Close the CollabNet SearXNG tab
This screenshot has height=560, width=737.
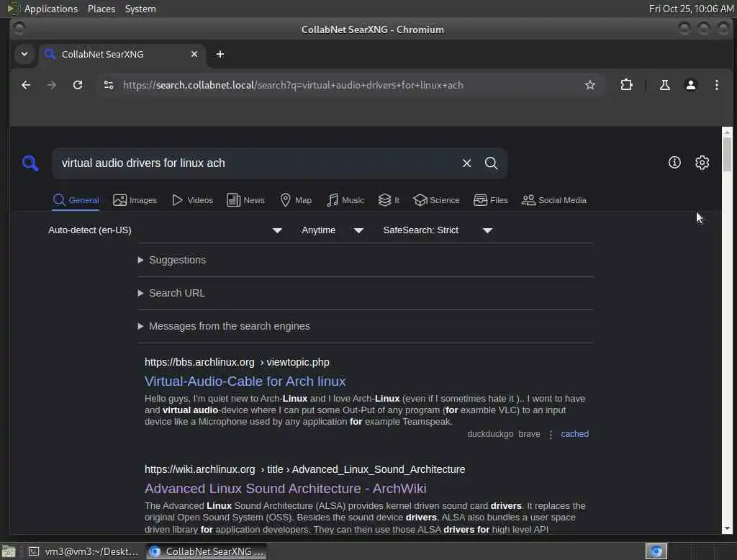click(x=194, y=54)
